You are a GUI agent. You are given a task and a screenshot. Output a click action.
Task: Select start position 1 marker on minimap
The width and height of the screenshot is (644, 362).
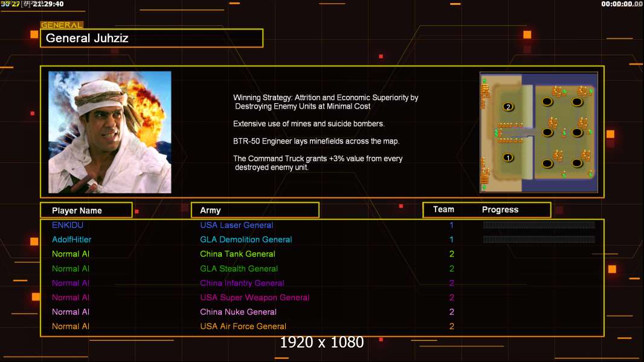point(508,158)
